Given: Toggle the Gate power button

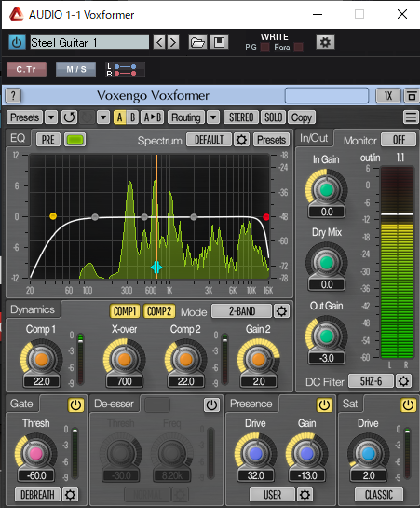Looking at the screenshot, I should point(75,405).
